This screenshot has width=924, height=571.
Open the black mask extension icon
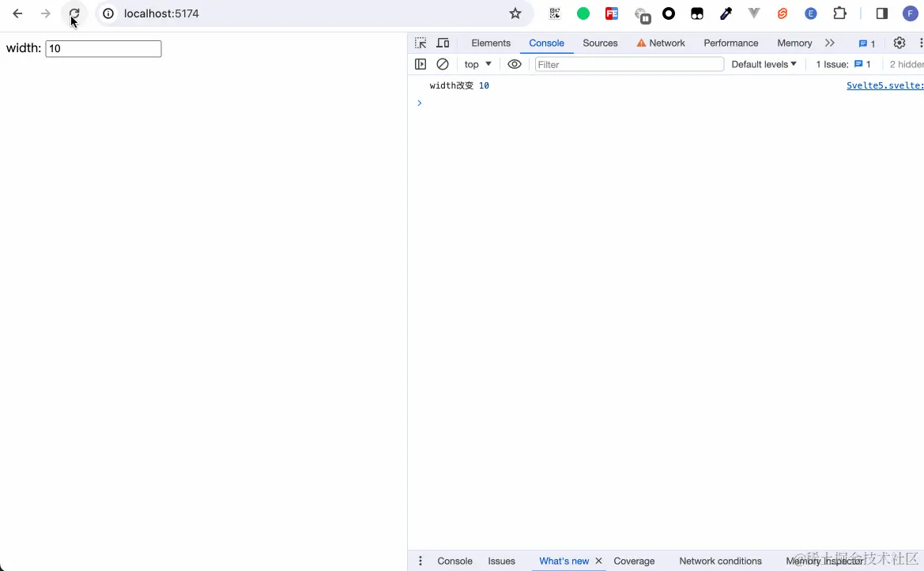click(697, 13)
